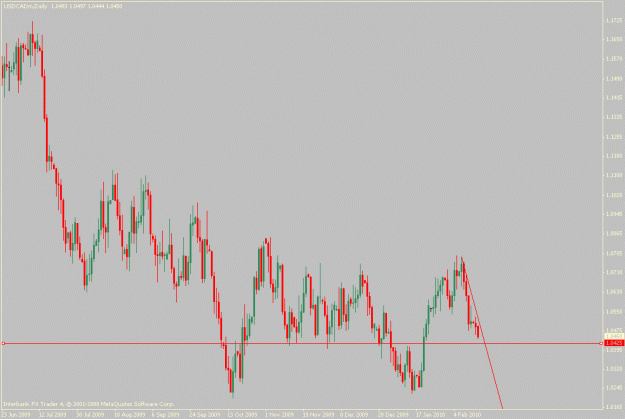Select the red horizontal line's left handle

3,343
